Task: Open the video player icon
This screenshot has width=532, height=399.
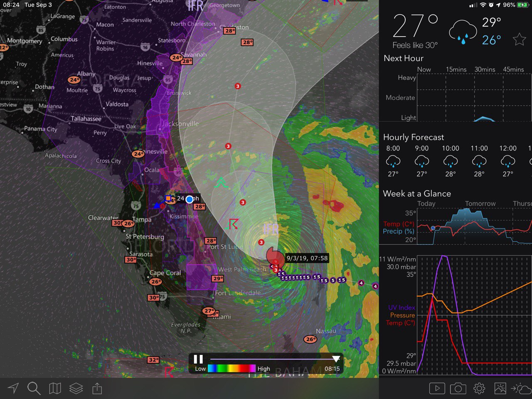Action: pos(437,389)
